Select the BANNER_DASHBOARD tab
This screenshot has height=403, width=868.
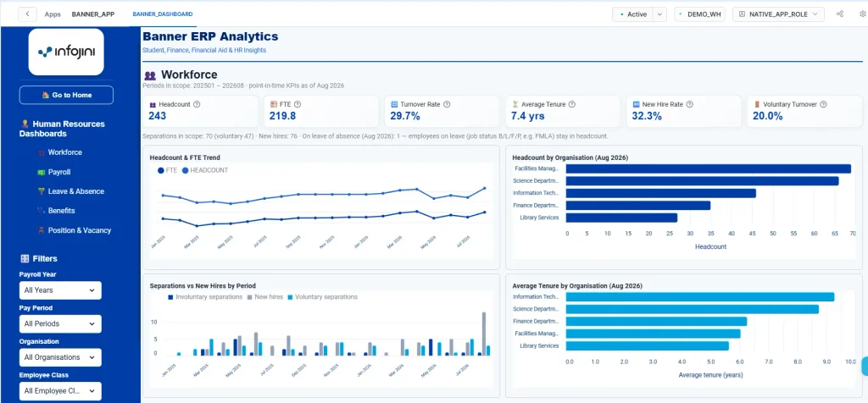pos(163,14)
